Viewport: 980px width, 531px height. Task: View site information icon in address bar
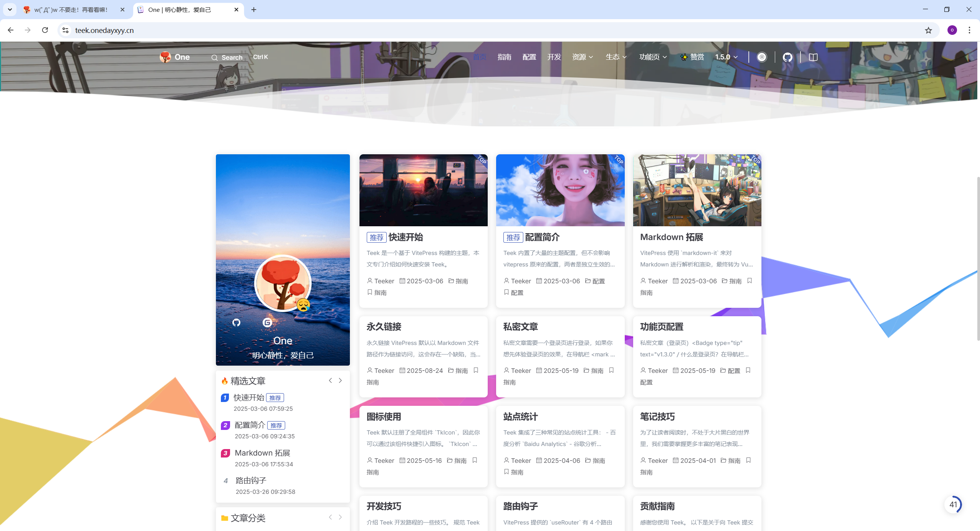point(65,30)
